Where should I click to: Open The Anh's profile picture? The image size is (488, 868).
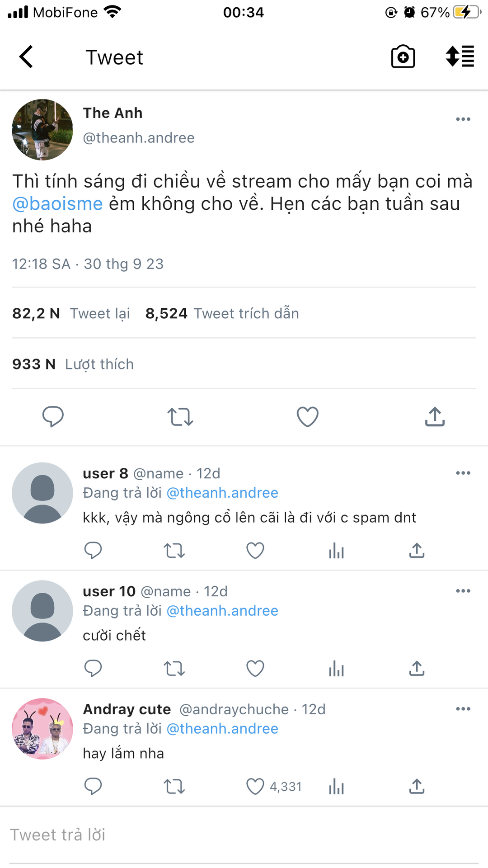coord(42,130)
